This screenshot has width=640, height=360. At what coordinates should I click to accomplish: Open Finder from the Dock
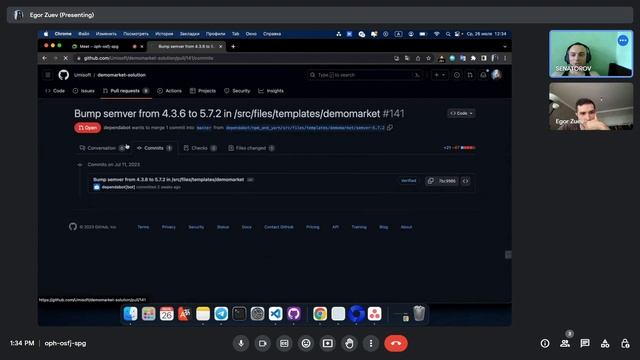point(130,313)
